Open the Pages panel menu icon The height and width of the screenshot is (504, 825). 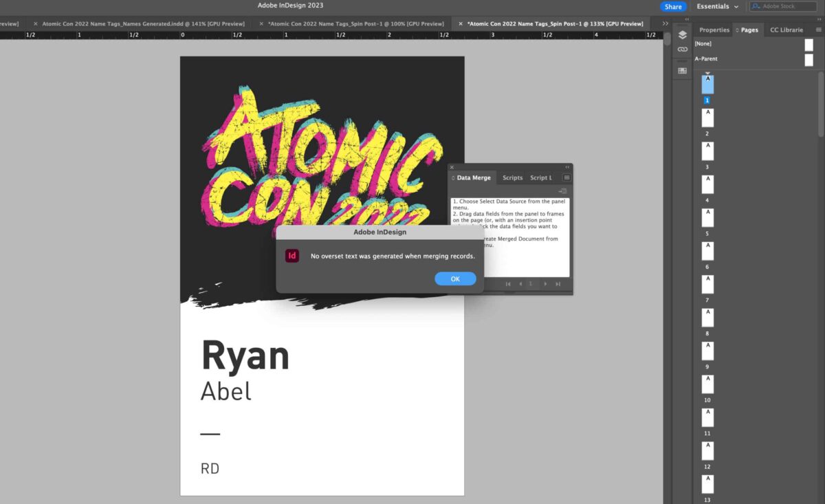pyautogui.click(x=819, y=30)
